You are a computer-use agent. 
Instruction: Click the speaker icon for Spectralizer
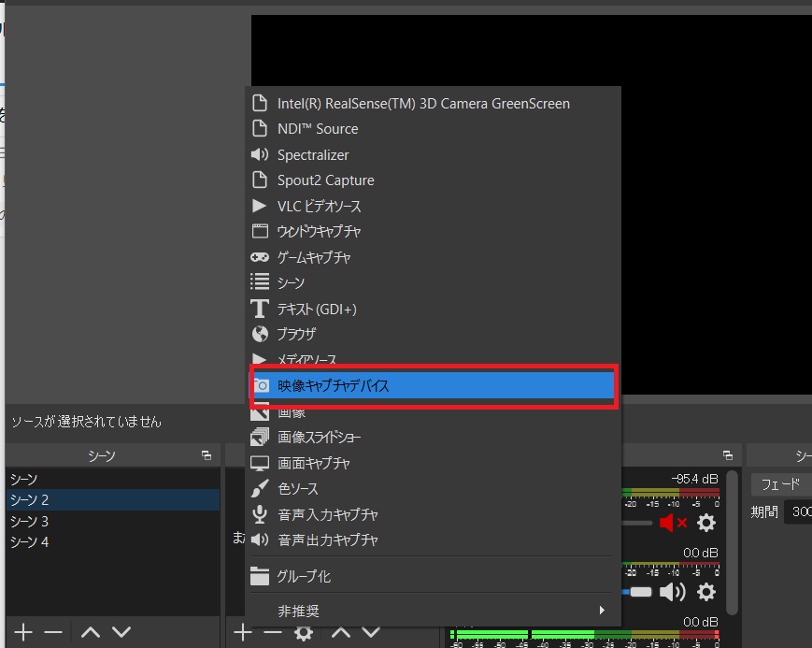coord(260,154)
